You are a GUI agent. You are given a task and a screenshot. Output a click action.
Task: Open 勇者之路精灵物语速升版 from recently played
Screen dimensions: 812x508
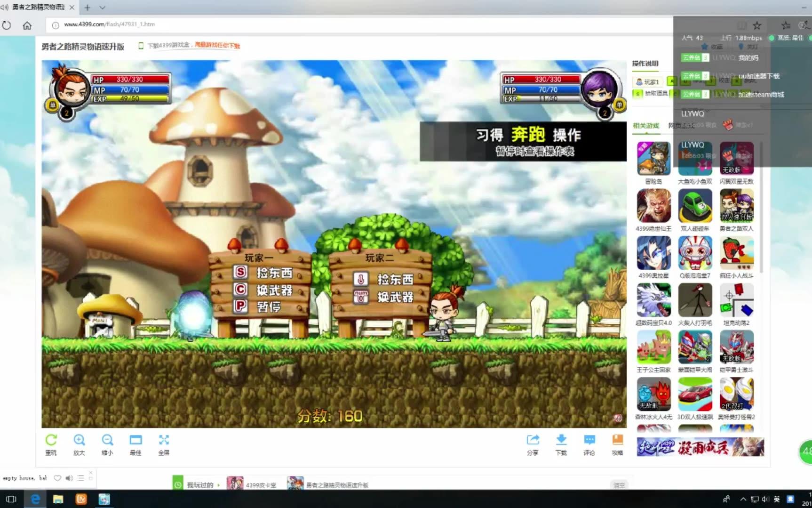tap(328, 484)
